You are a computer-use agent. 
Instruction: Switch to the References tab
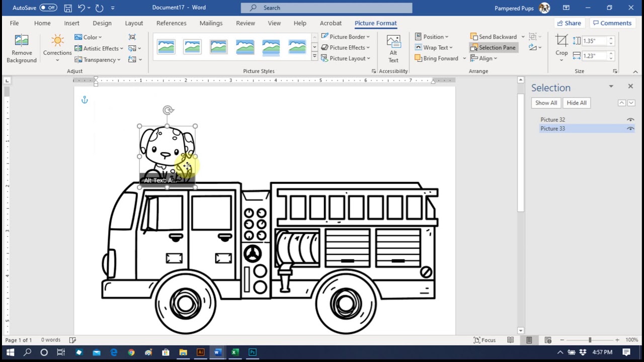171,23
